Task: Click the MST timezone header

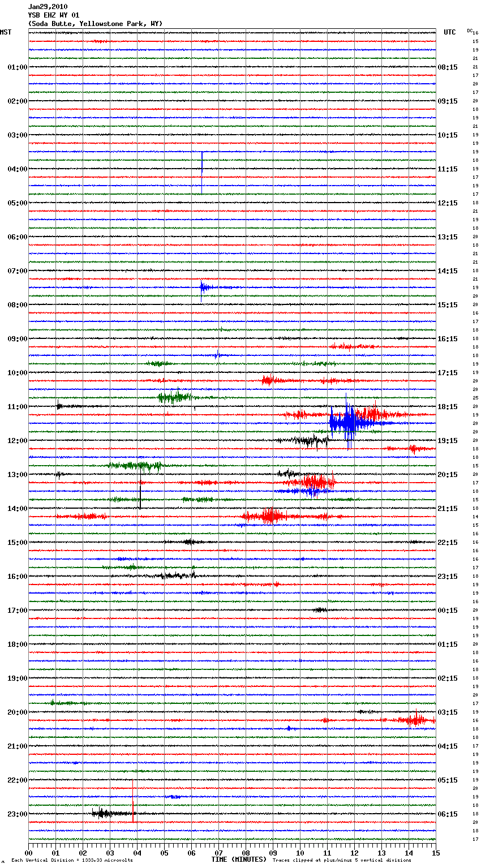Action: (6, 32)
